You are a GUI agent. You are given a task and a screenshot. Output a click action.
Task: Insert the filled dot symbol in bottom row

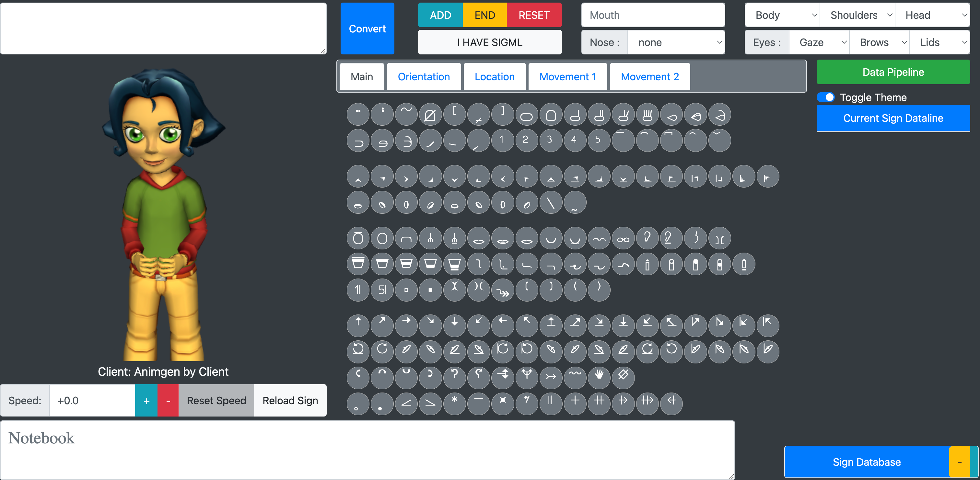(382, 403)
